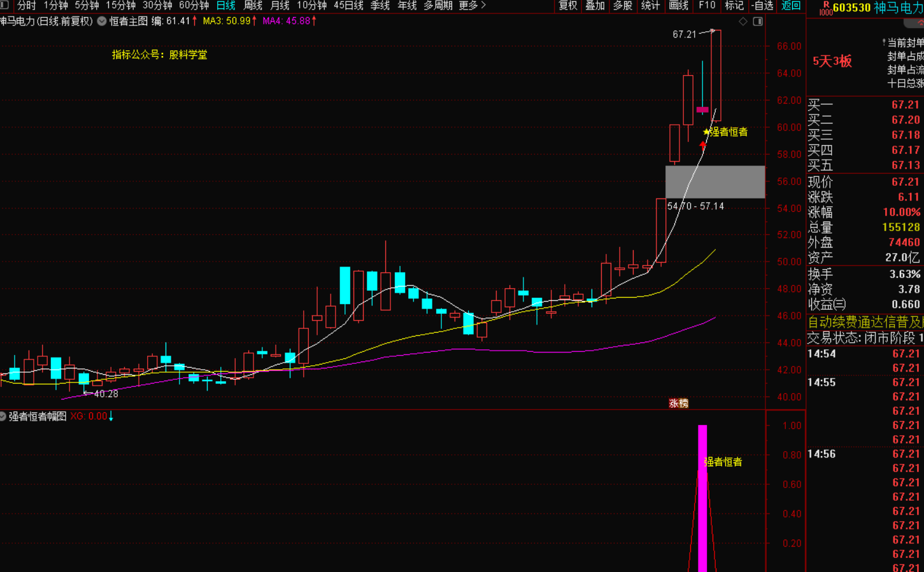Switch to the 周线 weekly chart tab
924x572 pixels.
point(253,6)
